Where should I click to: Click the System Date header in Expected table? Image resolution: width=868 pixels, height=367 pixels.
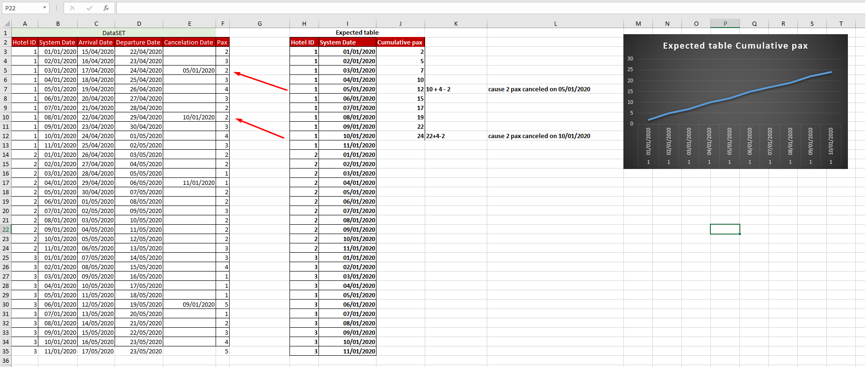click(347, 42)
